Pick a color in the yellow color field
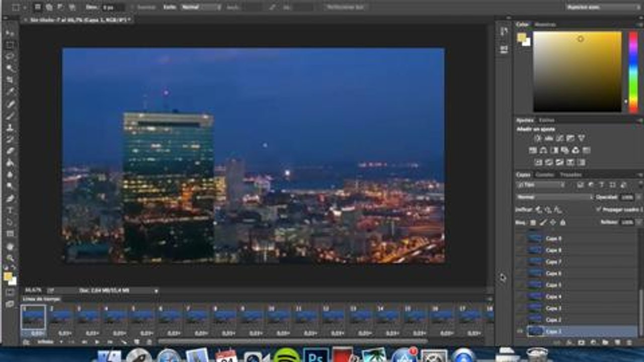 click(x=577, y=71)
